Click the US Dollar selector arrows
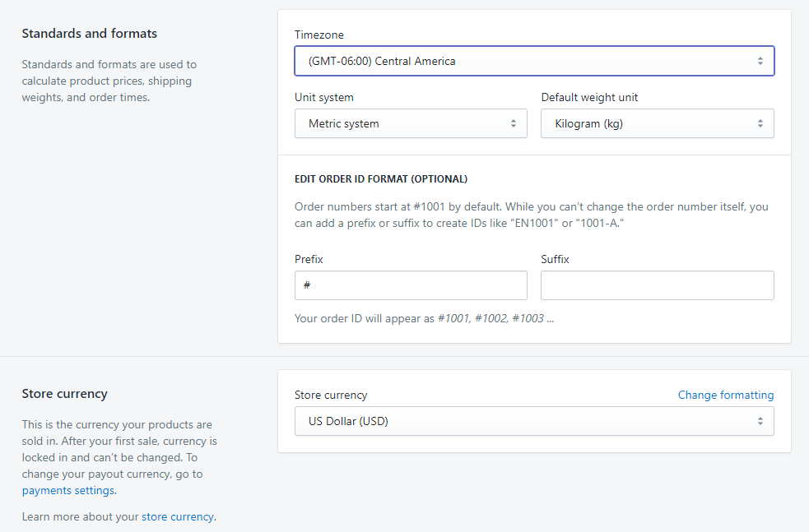Viewport: 809px width, 532px height. pyautogui.click(x=760, y=421)
